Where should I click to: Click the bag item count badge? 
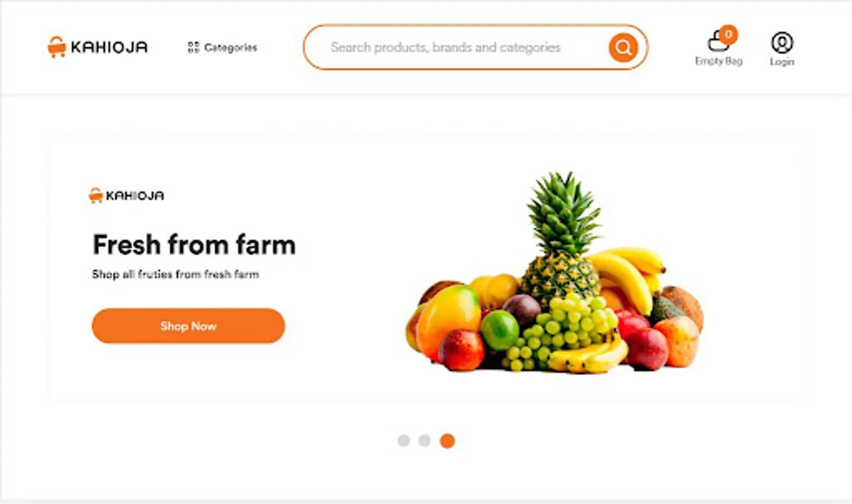click(x=728, y=34)
